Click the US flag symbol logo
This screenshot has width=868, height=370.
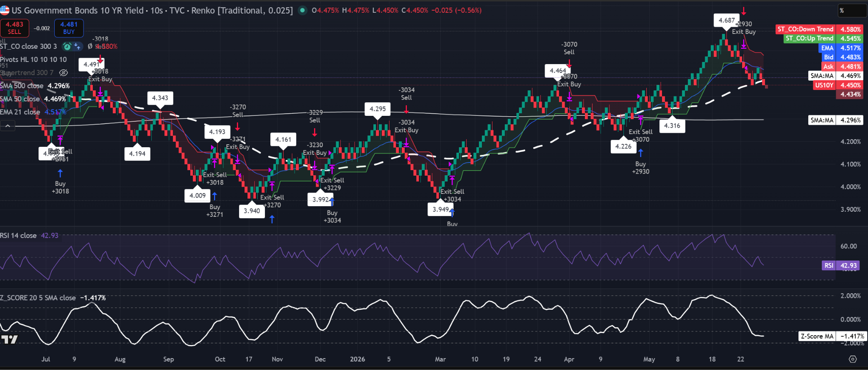[4, 10]
